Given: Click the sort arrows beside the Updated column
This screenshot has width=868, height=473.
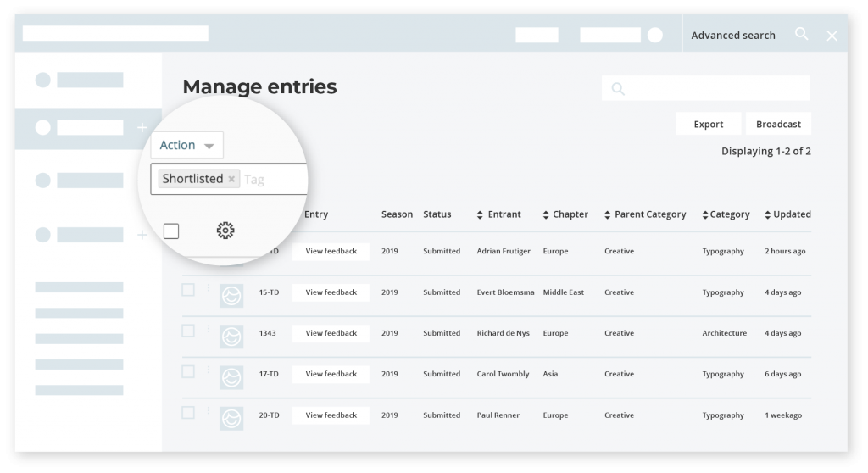Looking at the screenshot, I should 768,215.
